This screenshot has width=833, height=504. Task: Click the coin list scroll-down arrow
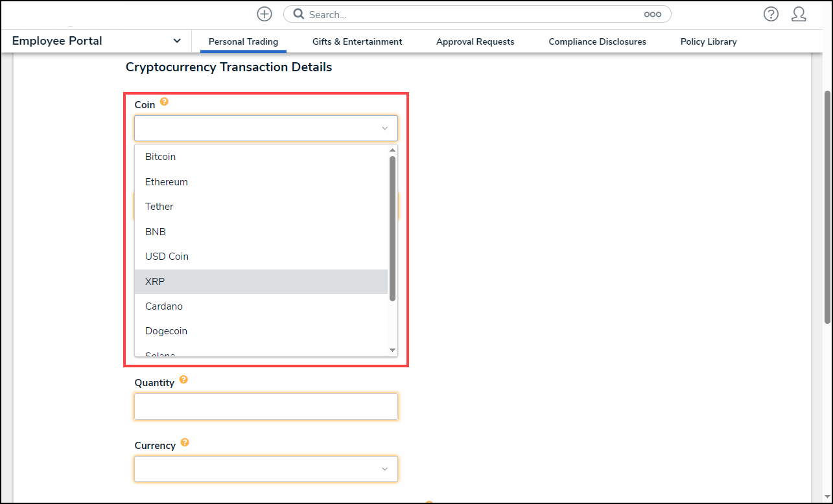(x=392, y=350)
